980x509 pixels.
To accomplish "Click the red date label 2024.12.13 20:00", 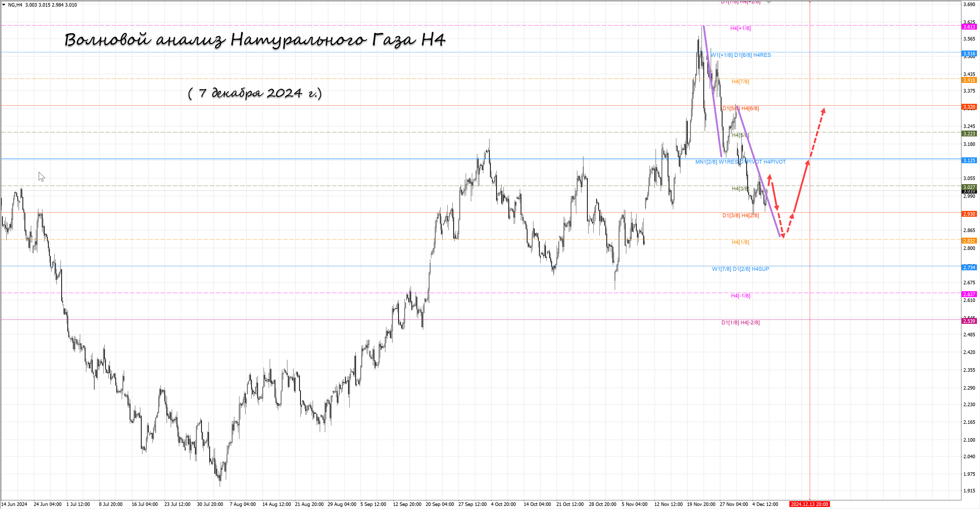I will [809, 504].
